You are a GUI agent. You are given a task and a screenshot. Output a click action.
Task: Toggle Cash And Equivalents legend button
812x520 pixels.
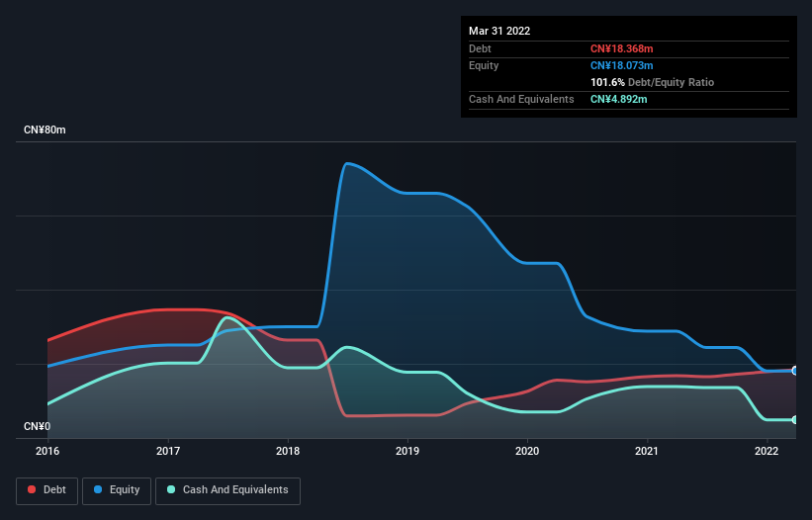[227, 490]
